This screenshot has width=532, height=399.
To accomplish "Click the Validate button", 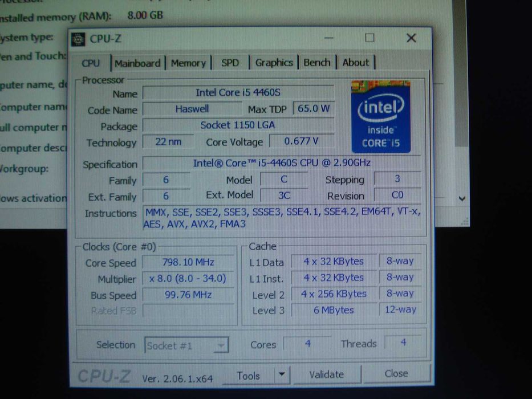I will pyautogui.click(x=326, y=374).
